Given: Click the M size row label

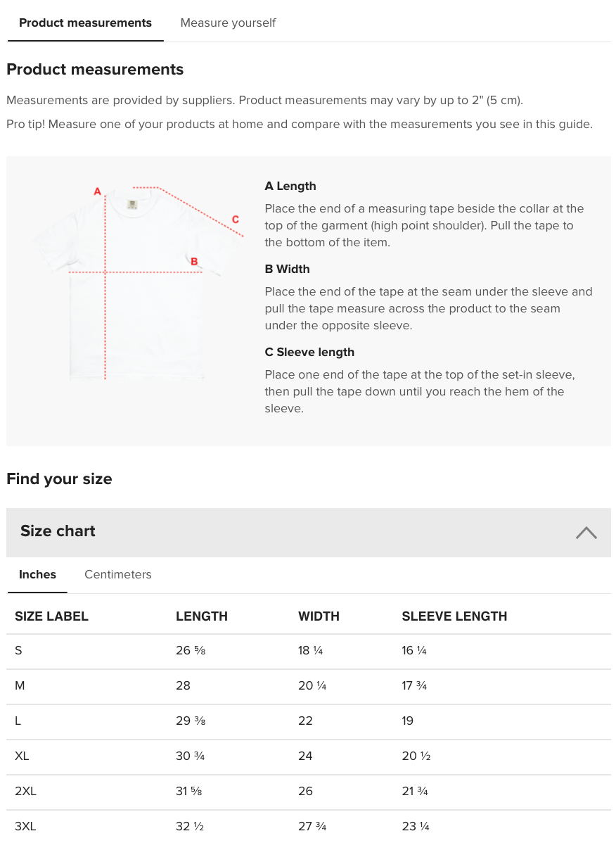Looking at the screenshot, I should pyautogui.click(x=20, y=685).
